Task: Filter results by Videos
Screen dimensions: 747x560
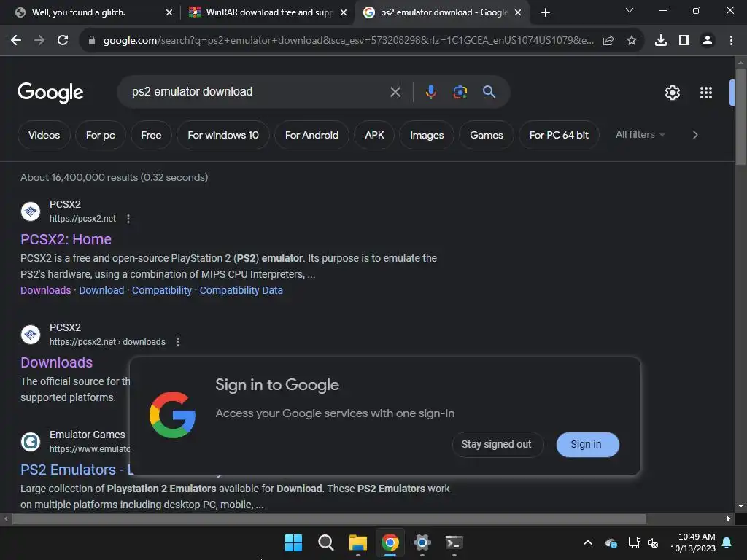Action: [x=44, y=135]
